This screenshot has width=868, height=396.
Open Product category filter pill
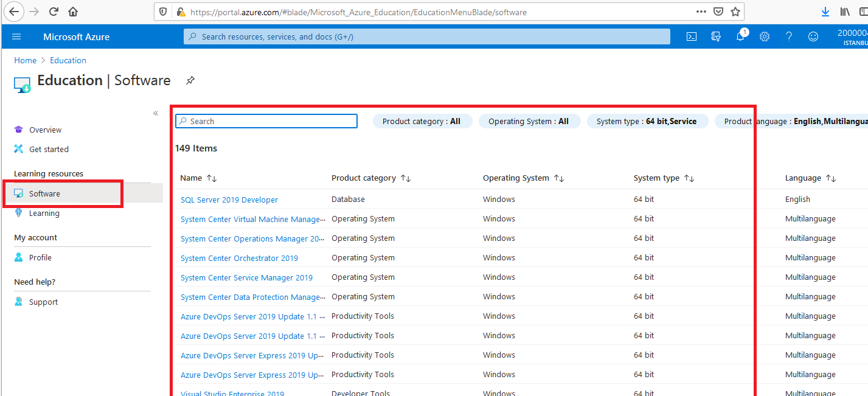[x=422, y=121]
